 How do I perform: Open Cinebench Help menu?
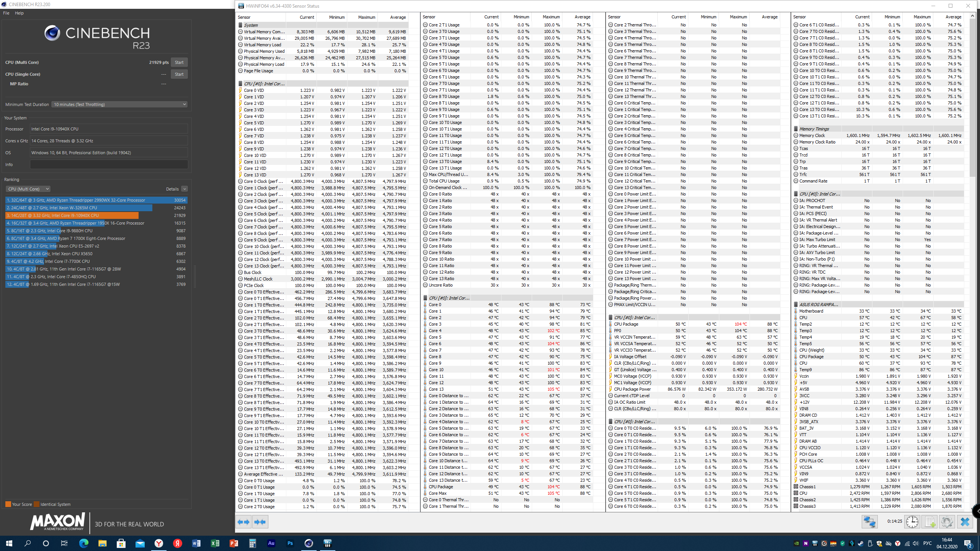tap(19, 13)
